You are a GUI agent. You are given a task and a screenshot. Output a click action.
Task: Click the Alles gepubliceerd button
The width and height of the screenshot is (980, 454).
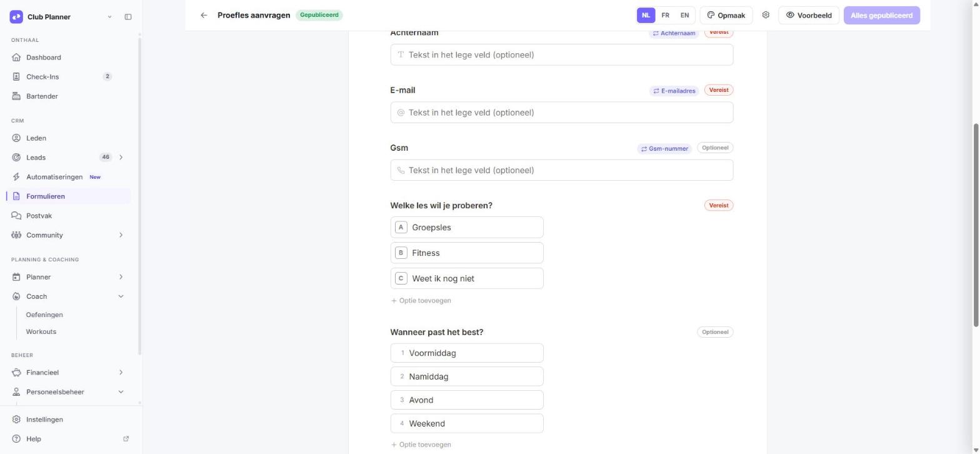click(881, 15)
